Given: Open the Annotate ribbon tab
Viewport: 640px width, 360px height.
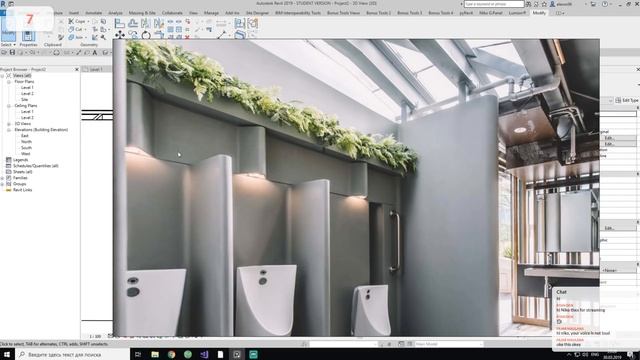Looking at the screenshot, I should (93, 13).
